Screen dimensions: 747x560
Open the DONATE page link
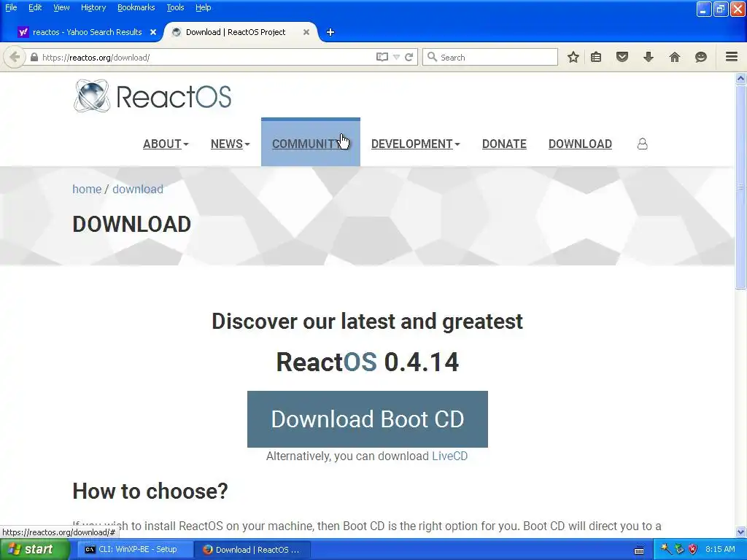click(504, 144)
